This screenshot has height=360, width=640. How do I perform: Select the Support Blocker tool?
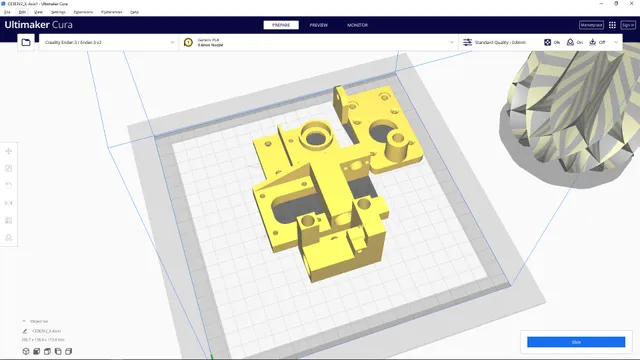coord(9,238)
